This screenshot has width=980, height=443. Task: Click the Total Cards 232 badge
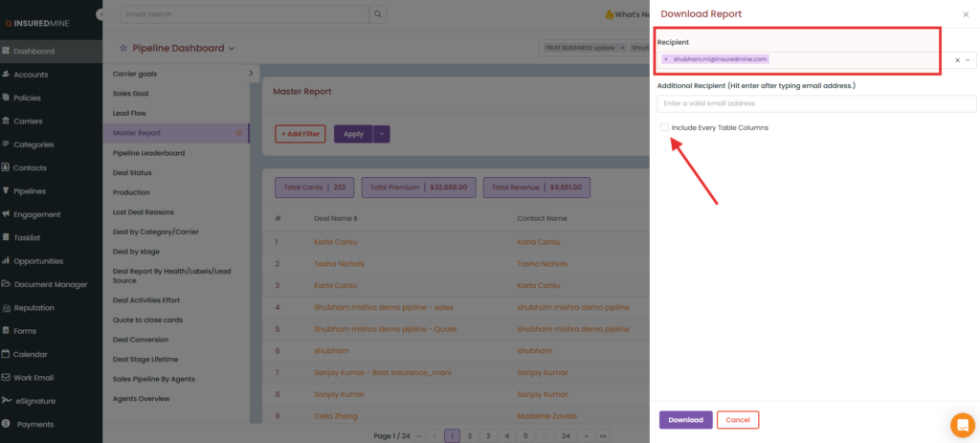point(314,188)
